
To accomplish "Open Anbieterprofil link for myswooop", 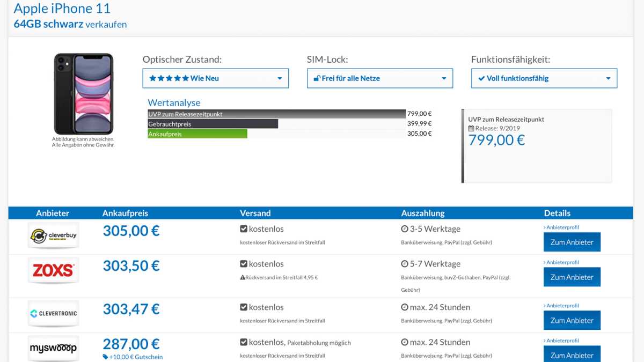I will pos(561,341).
